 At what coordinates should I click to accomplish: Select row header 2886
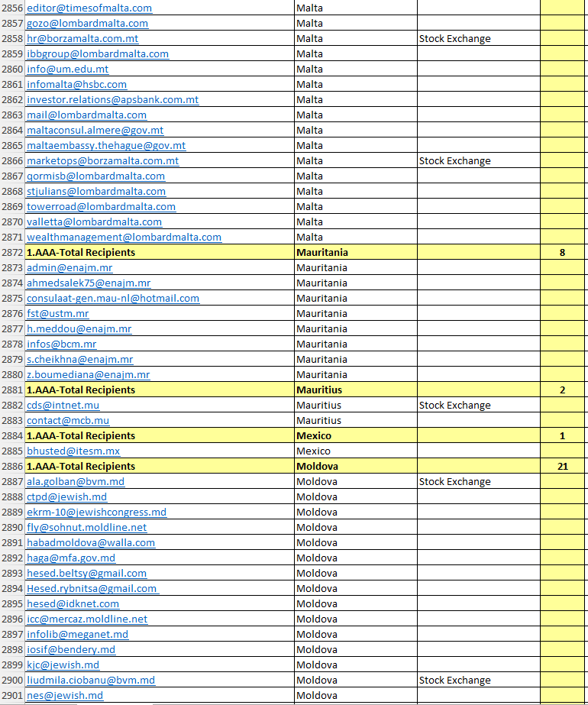pos(12,467)
